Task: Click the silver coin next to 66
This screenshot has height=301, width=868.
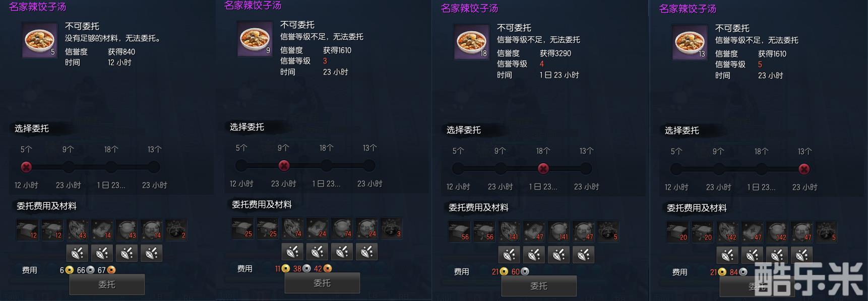Action: [91, 270]
